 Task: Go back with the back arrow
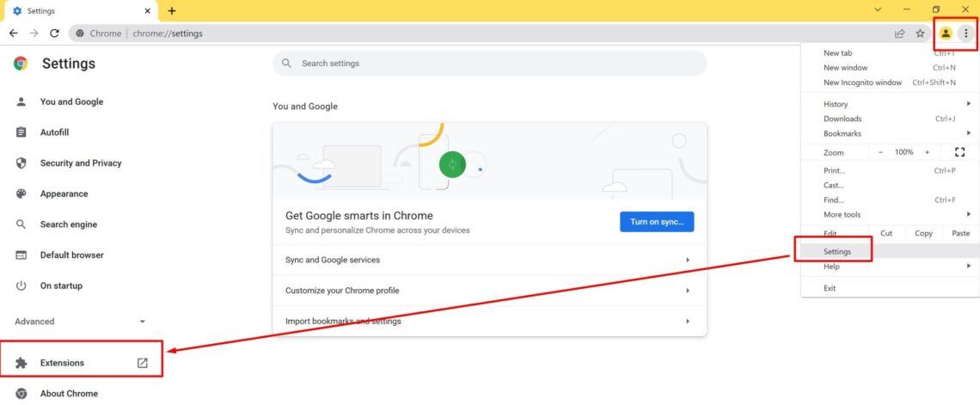pyautogui.click(x=13, y=34)
